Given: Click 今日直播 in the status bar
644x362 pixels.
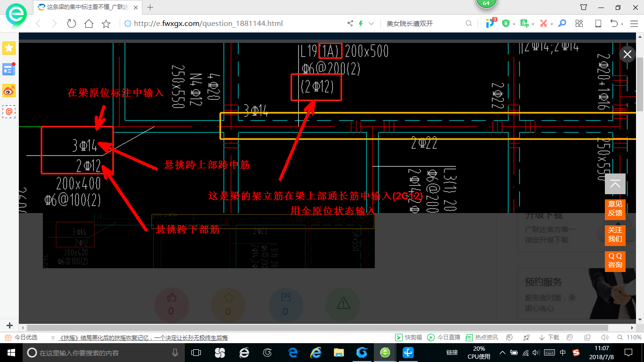Looking at the screenshot, I should (x=443, y=337).
